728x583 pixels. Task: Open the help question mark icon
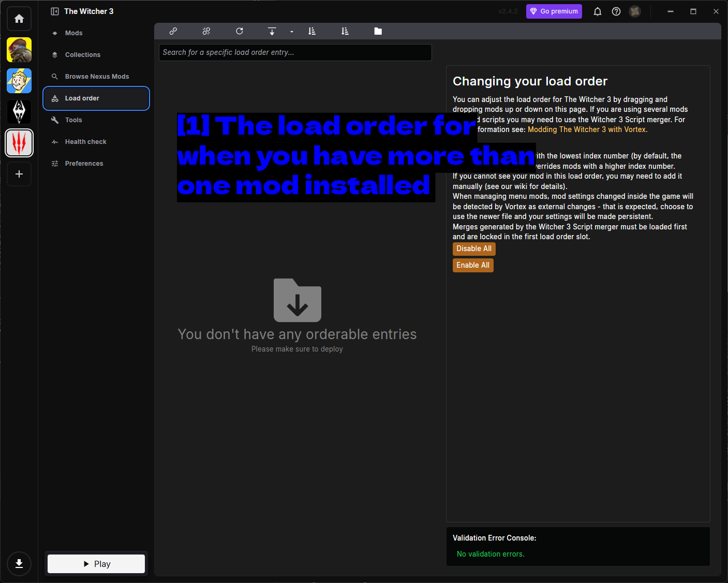pyautogui.click(x=616, y=11)
